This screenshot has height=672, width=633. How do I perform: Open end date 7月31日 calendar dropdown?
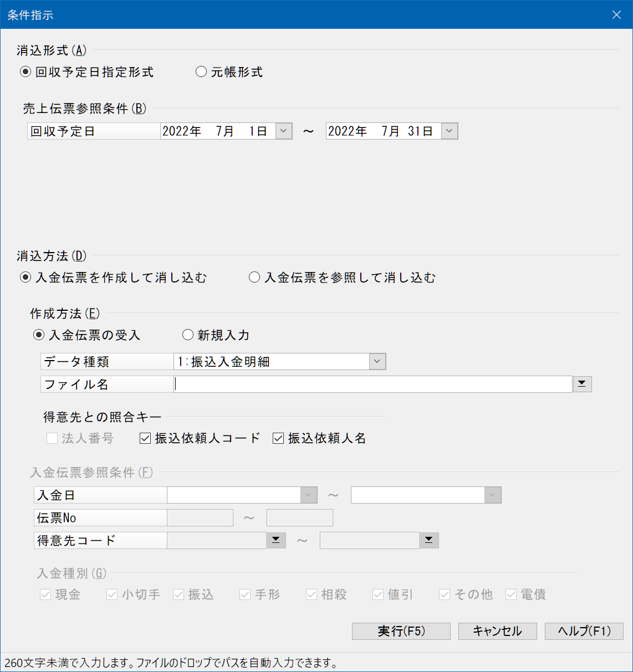(x=450, y=131)
